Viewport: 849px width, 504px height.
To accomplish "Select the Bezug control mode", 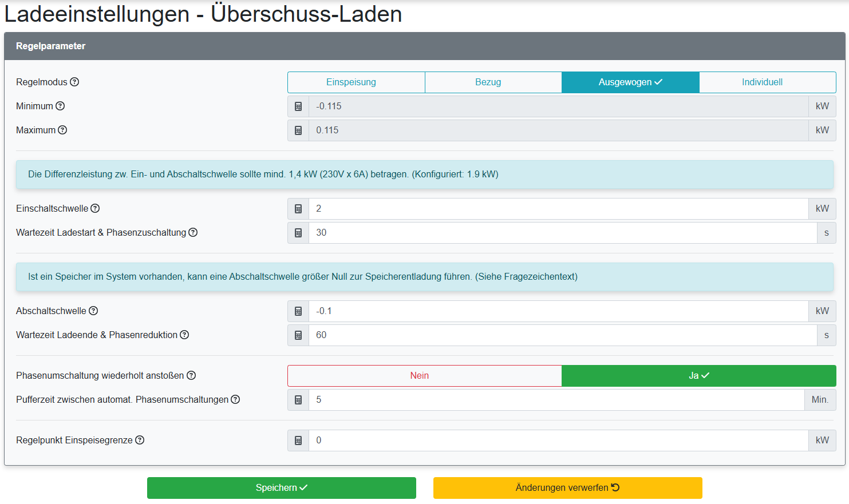I will [493, 82].
